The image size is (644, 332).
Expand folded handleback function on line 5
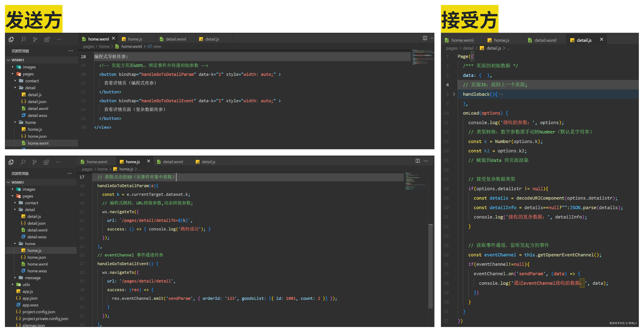[454, 94]
